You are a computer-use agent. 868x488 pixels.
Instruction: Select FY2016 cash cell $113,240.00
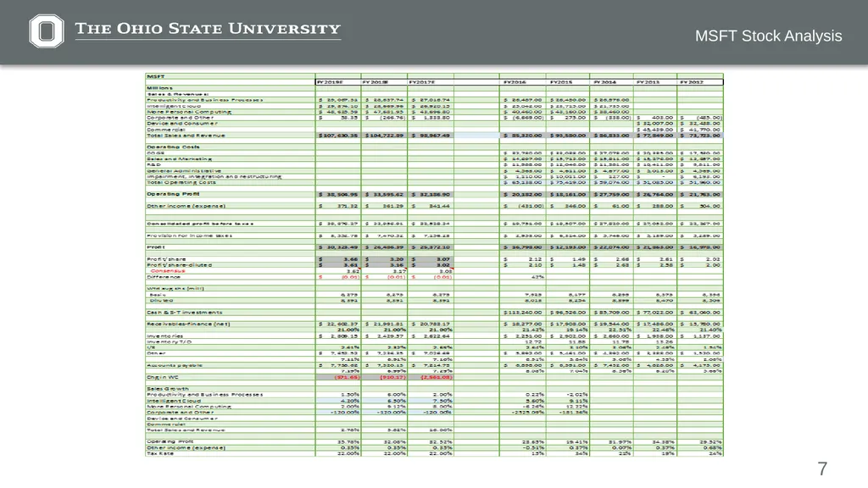[522, 313]
